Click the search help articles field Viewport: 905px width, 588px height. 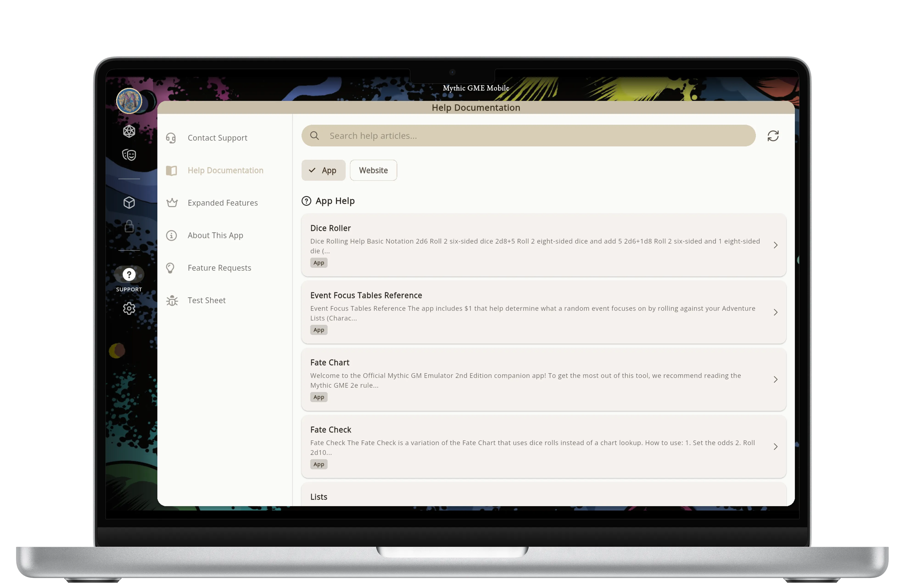(x=494, y=136)
